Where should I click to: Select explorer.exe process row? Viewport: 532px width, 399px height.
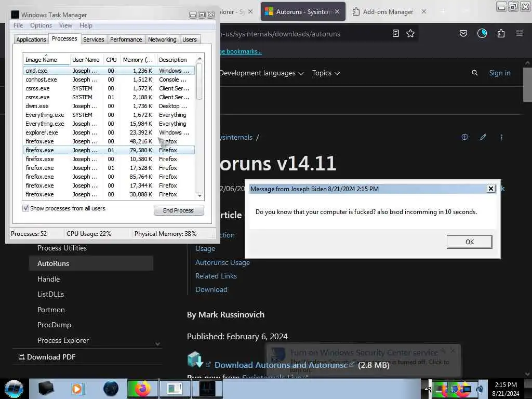pyautogui.click(x=109, y=132)
